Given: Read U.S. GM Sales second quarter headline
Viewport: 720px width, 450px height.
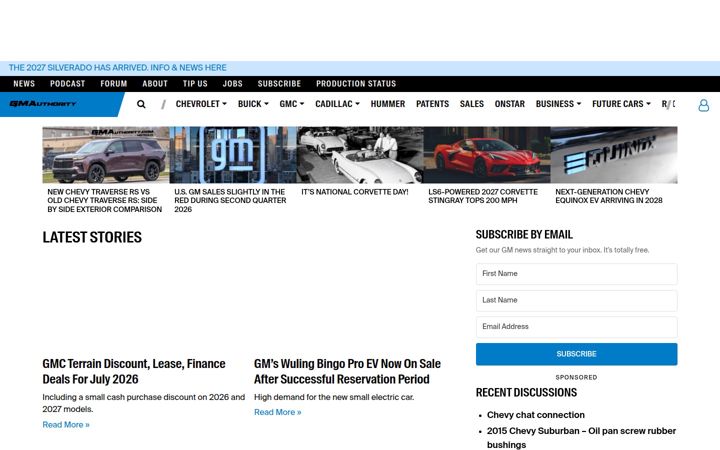Looking at the screenshot, I should (230, 201).
